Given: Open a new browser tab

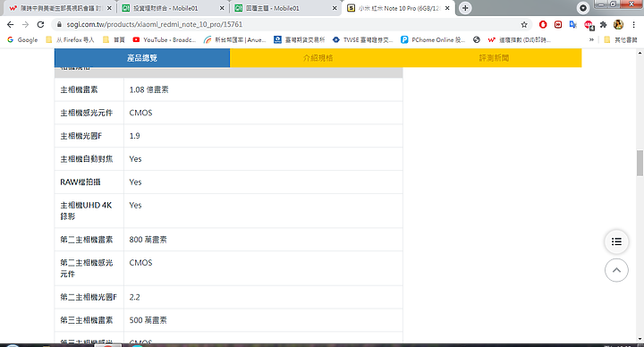Looking at the screenshot, I should (465, 8).
